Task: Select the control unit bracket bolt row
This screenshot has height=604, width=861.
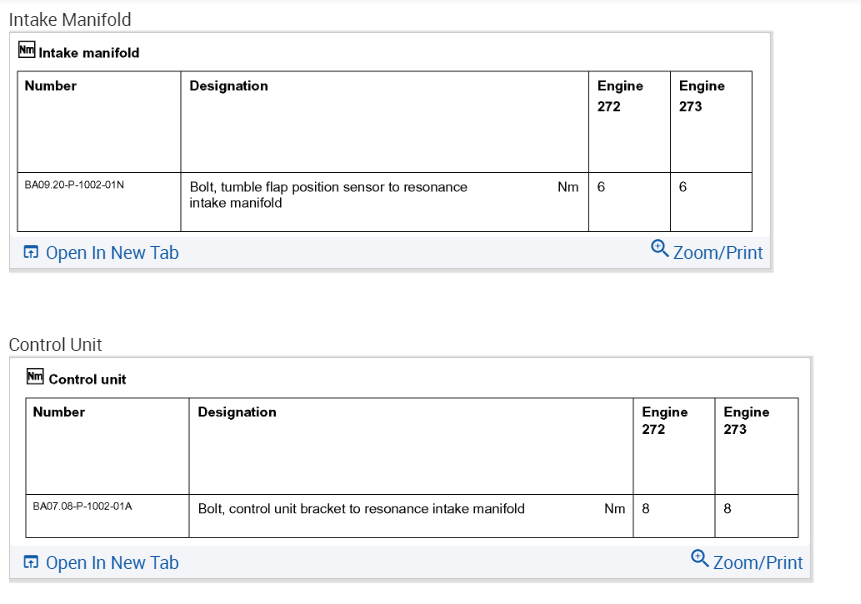Action: pyautogui.click(x=361, y=509)
